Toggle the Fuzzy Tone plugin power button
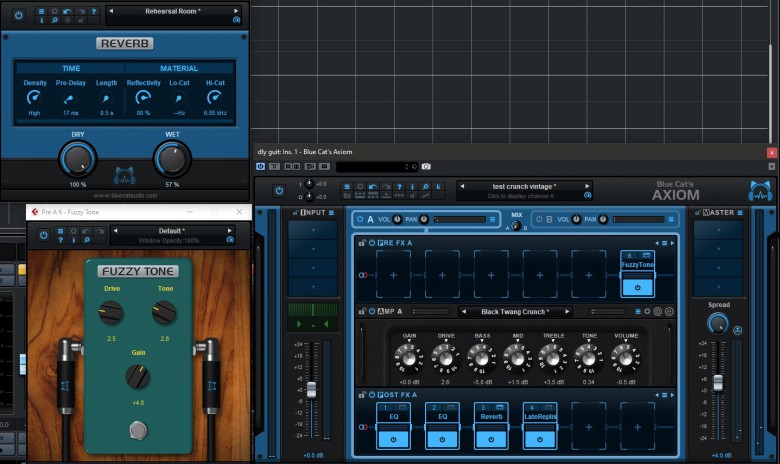 pos(44,235)
